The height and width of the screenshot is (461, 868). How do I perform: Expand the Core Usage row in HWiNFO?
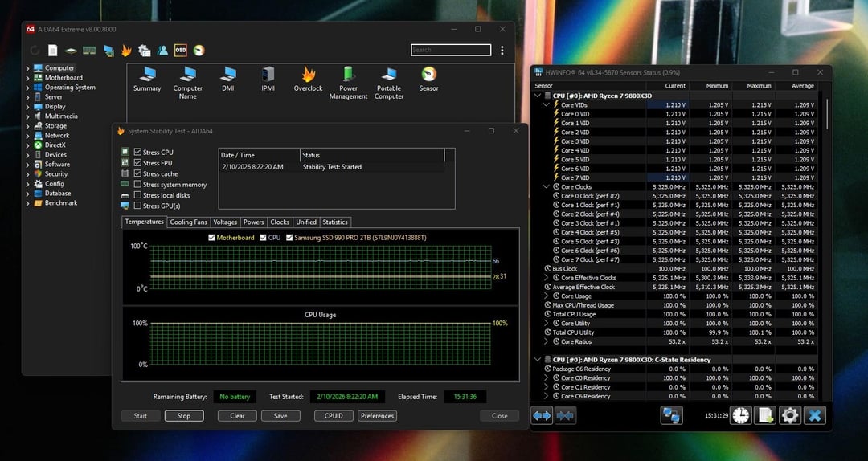(x=547, y=296)
